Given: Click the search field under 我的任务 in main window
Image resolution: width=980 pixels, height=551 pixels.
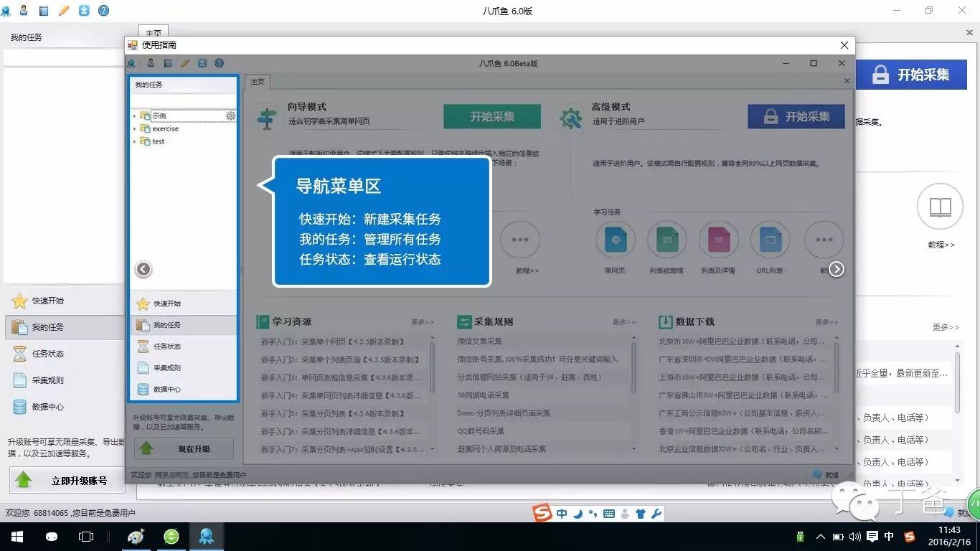Looking at the screenshot, I should [x=65, y=57].
